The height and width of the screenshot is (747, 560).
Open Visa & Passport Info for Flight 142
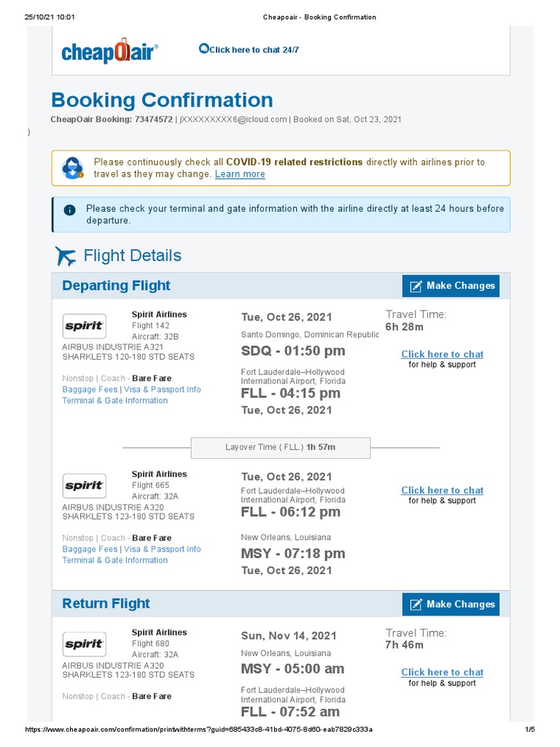(x=162, y=390)
